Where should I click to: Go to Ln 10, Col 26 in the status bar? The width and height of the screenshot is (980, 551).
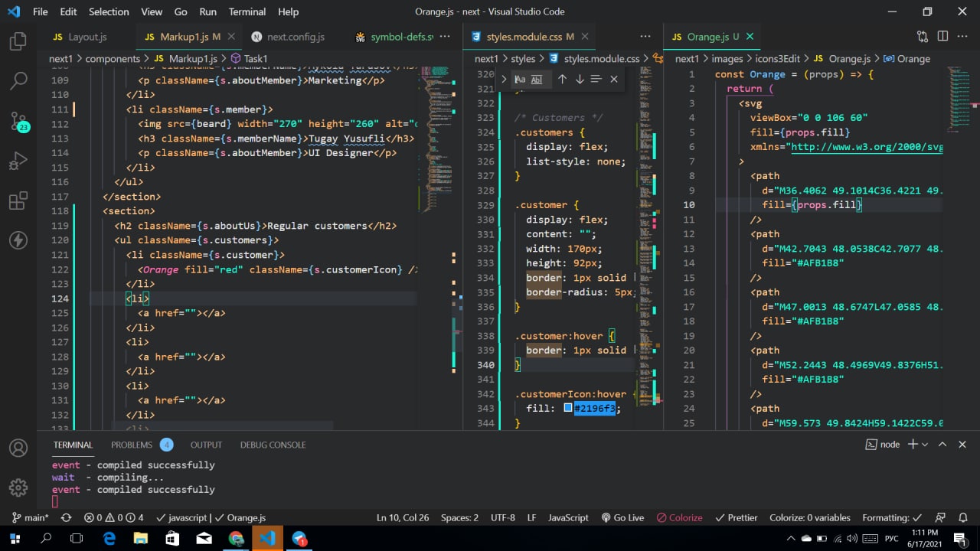[x=403, y=517]
